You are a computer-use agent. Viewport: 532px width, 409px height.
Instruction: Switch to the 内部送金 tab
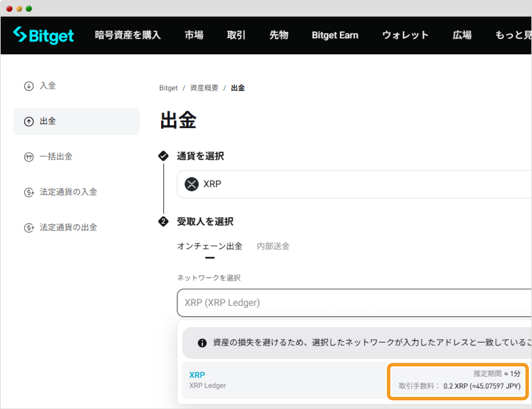[x=273, y=246]
